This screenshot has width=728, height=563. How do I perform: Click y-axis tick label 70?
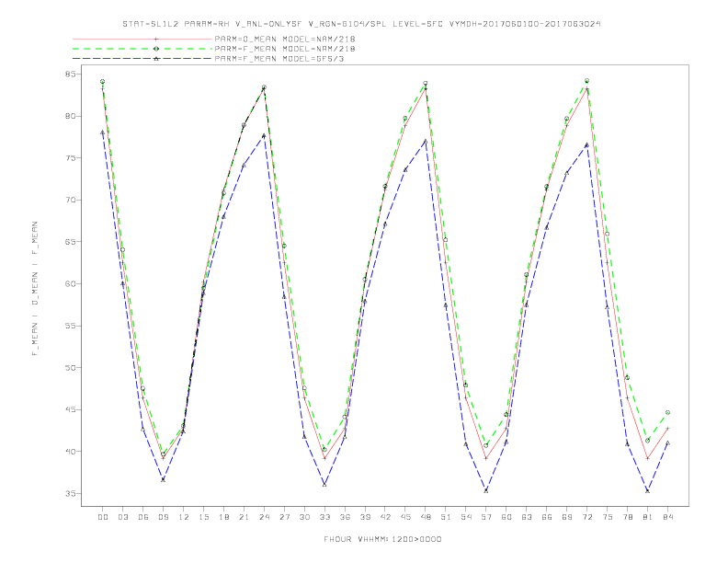[70, 200]
